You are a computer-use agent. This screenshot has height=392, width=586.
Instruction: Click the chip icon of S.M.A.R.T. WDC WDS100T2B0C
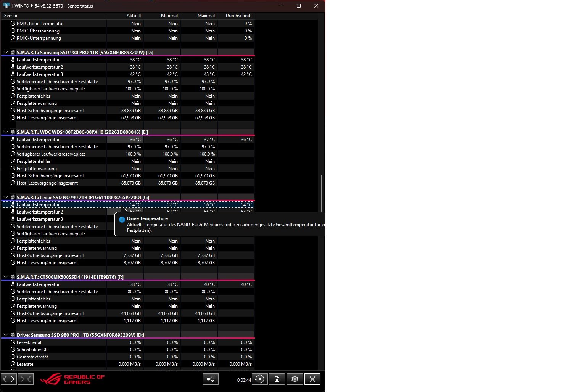[x=13, y=132]
